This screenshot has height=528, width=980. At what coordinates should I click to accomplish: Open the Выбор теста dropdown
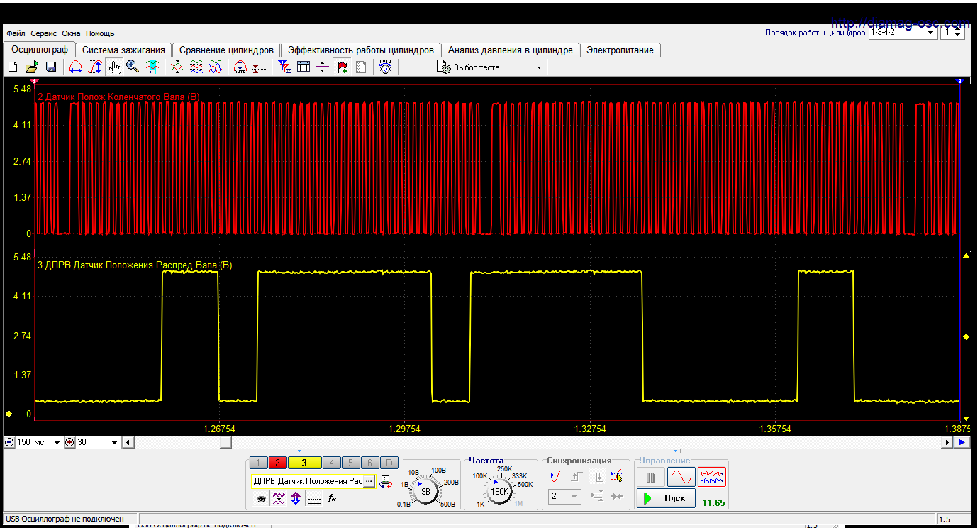pos(491,67)
